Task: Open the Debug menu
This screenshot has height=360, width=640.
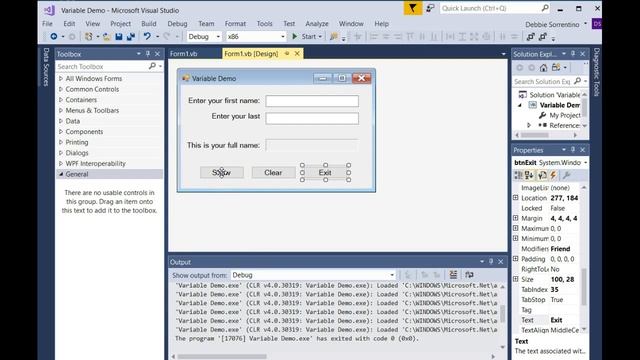Action: [177, 24]
